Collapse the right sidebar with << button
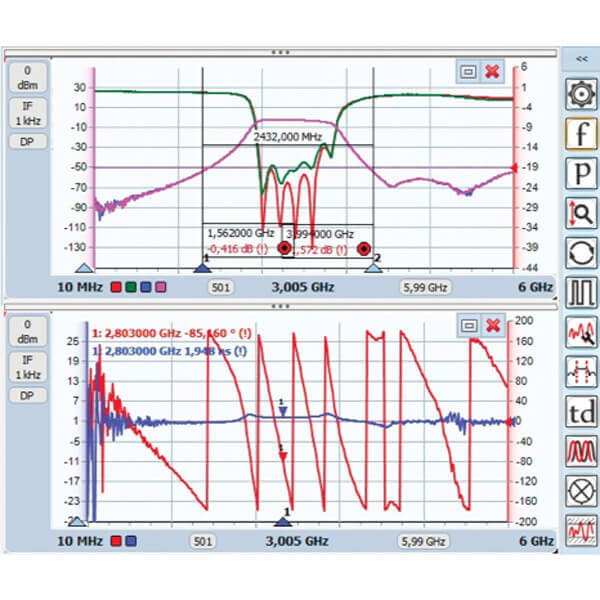 (581, 60)
